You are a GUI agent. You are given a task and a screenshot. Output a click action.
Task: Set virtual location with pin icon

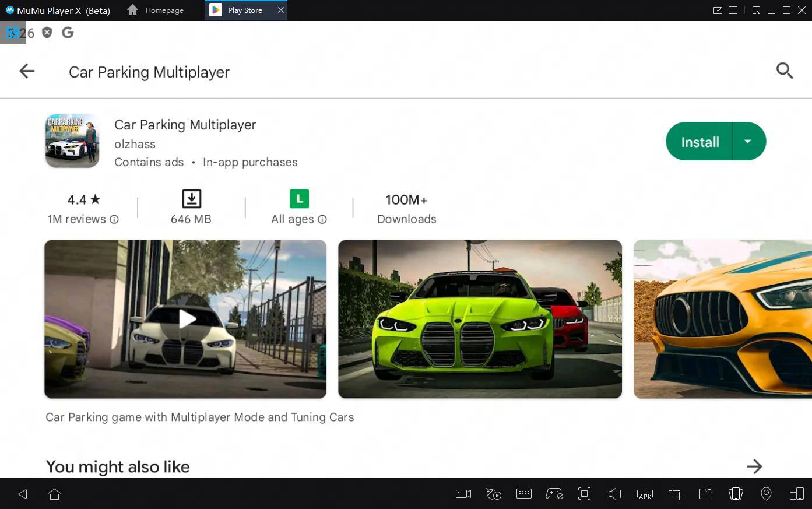(x=766, y=494)
